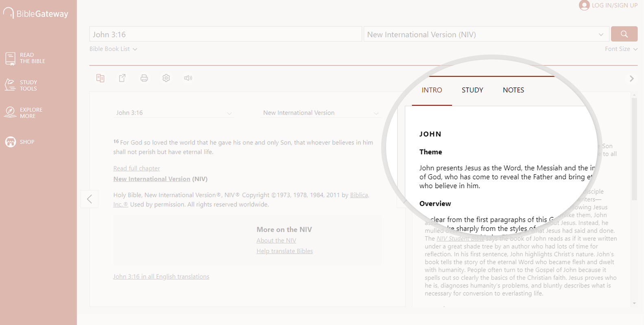Click the Theme heading
This screenshot has width=644, height=325.
(430, 152)
